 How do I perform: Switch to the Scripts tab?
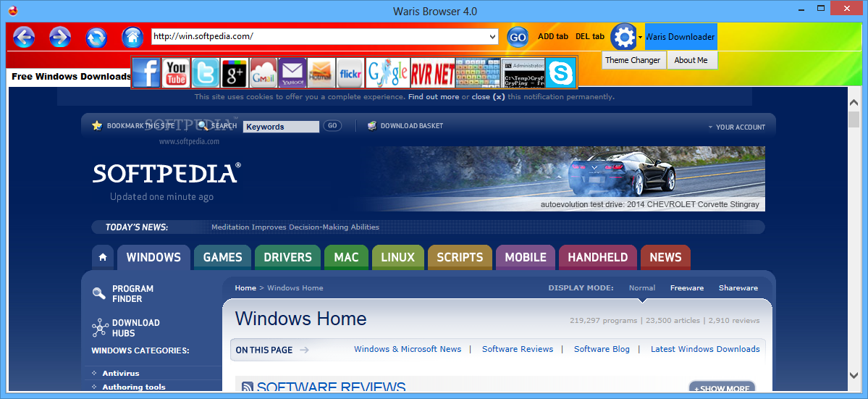[x=460, y=257]
